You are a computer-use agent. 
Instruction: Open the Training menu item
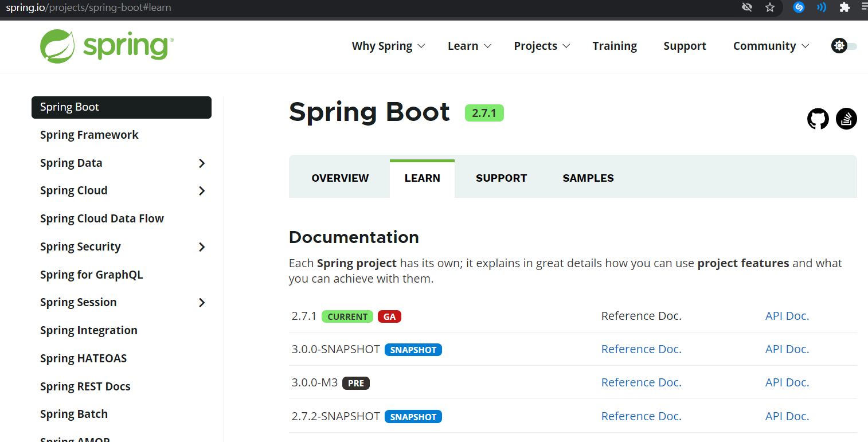pos(615,46)
